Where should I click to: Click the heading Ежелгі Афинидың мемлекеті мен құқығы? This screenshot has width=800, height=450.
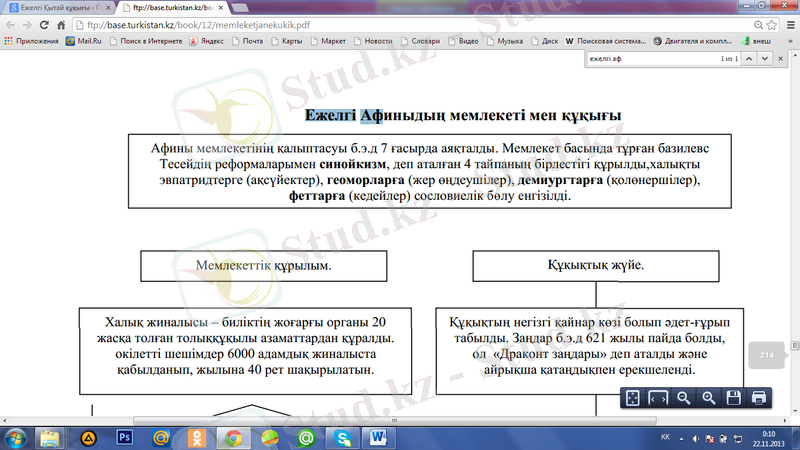click(463, 115)
